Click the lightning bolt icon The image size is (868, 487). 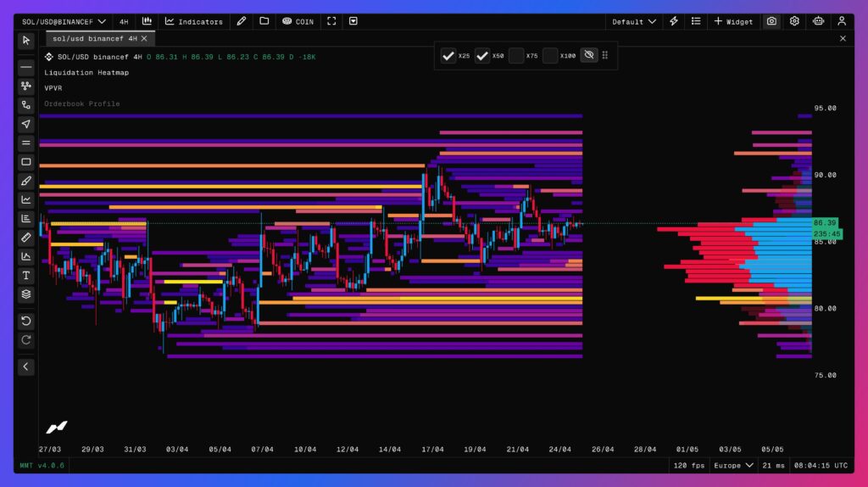[674, 21]
